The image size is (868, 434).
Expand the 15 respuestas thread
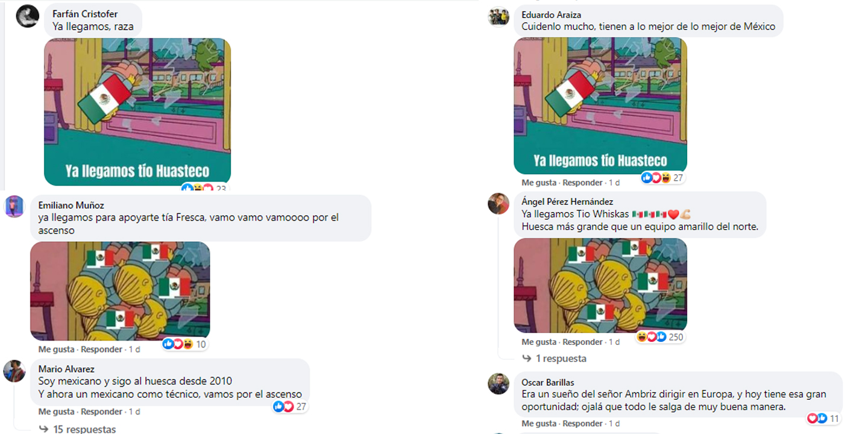[x=78, y=429]
